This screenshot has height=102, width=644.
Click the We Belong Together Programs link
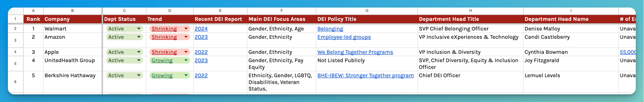355,52
